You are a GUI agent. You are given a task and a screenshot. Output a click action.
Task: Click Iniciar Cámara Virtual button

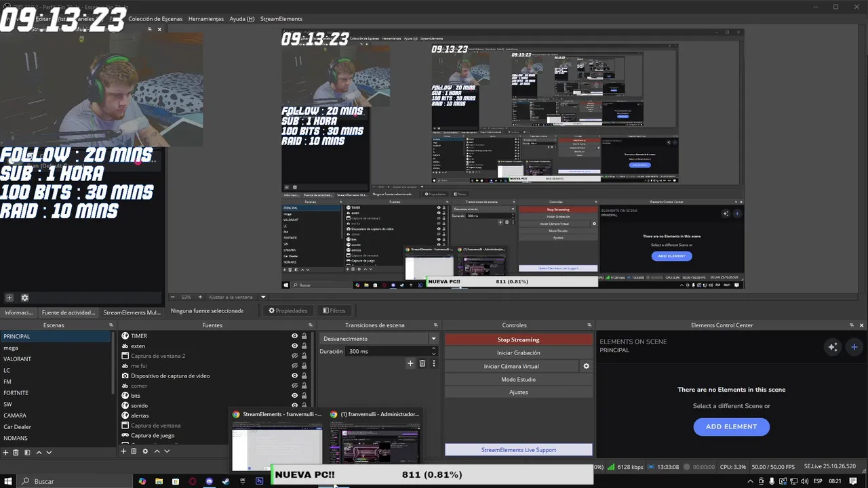511,366
